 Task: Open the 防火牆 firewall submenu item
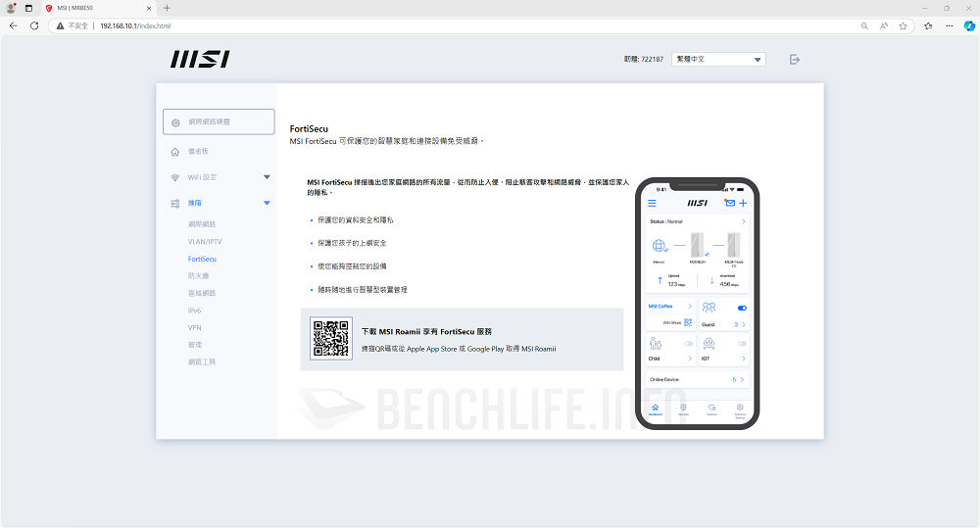click(198, 276)
